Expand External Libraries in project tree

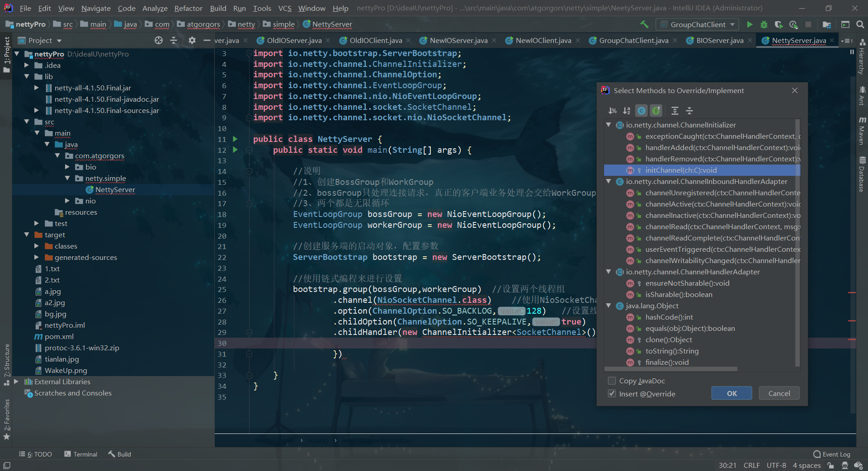16,382
